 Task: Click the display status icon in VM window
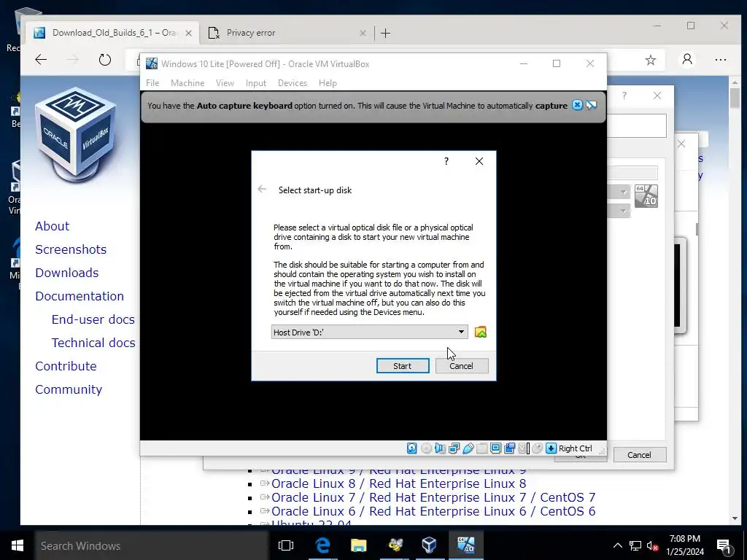(x=495, y=448)
